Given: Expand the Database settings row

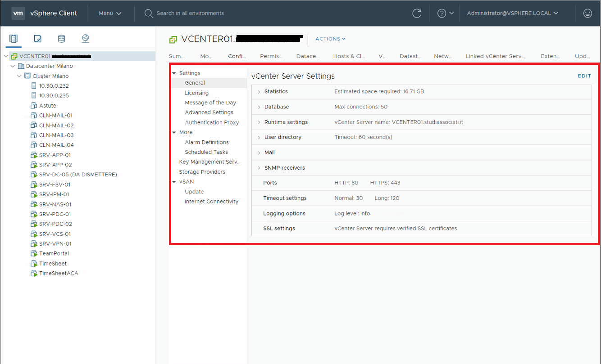Looking at the screenshot, I should pyautogui.click(x=259, y=107).
